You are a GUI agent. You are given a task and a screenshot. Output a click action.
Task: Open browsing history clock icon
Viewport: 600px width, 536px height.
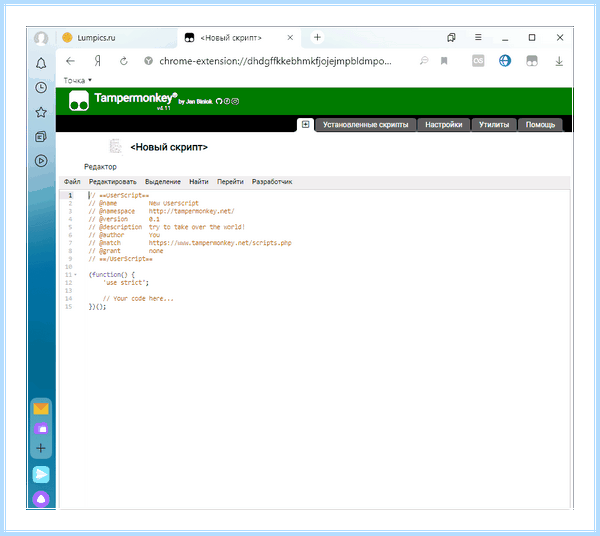[41, 88]
